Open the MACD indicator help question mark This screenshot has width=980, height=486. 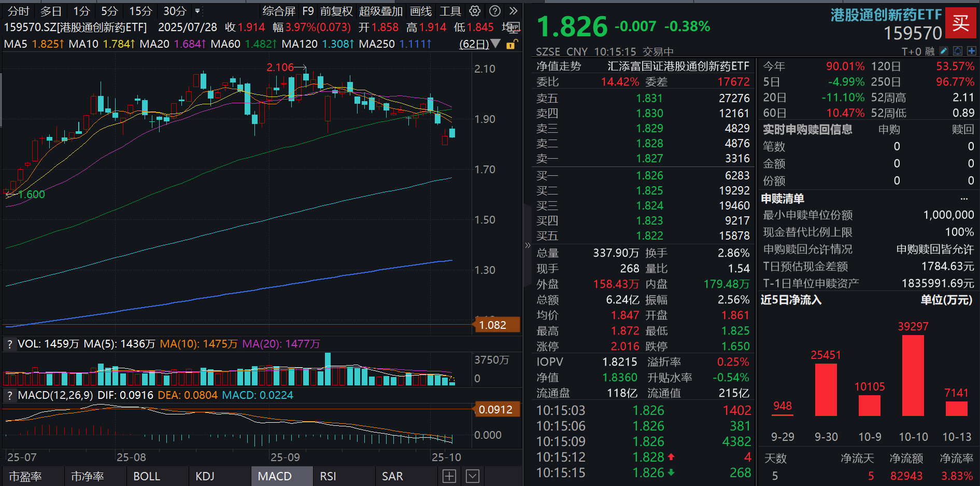click(x=9, y=395)
